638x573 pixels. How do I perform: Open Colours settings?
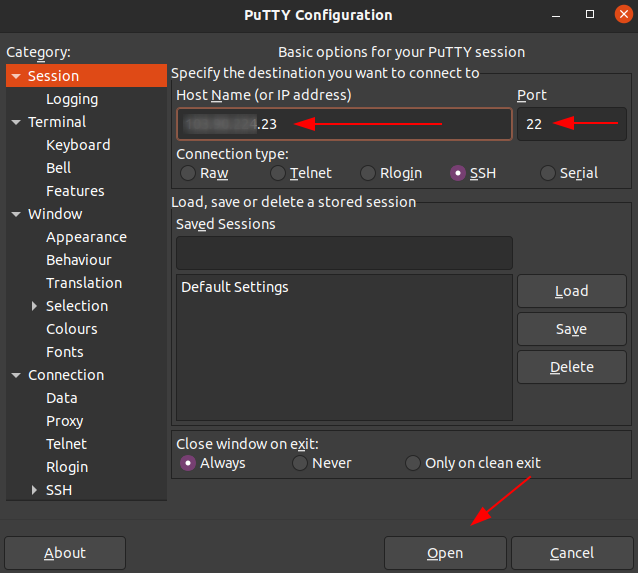[72, 329]
